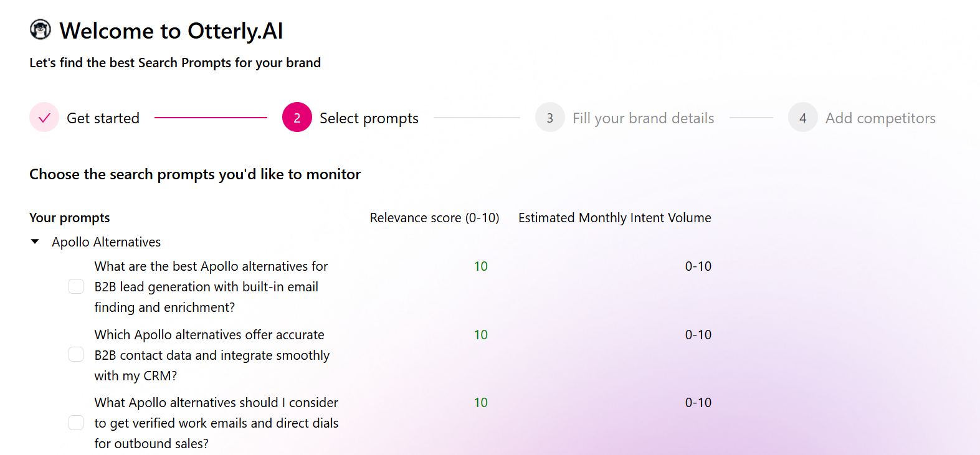The image size is (980, 455).
Task: Select the prompt text about outbound sales
Action: (x=216, y=423)
